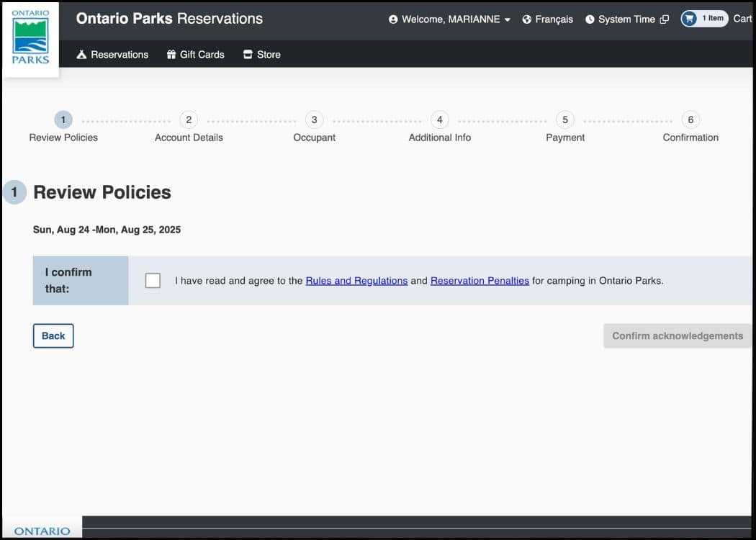Check the rules agreement checkbox

(153, 281)
